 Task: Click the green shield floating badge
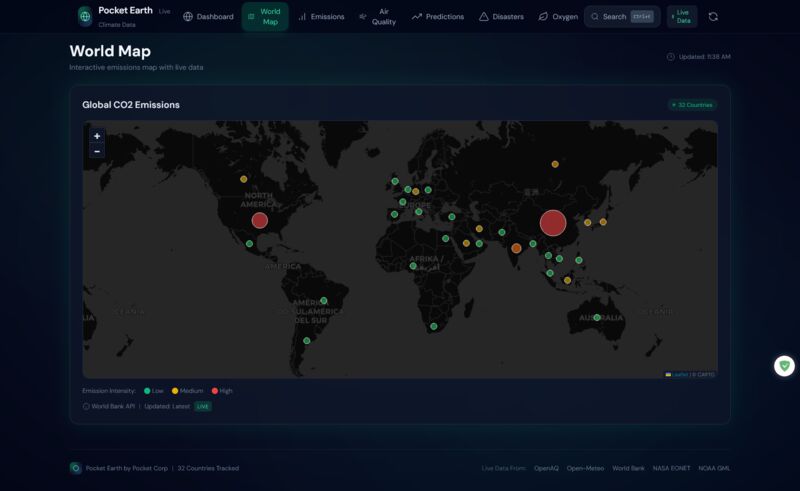pos(784,366)
